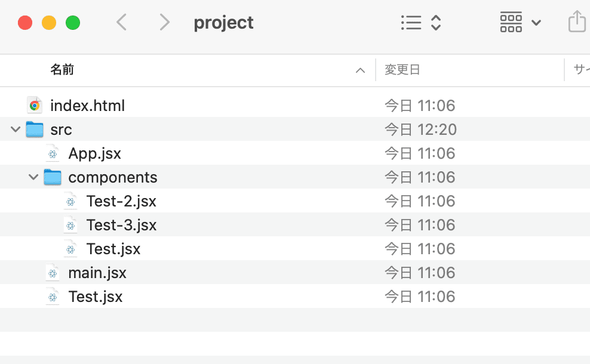The width and height of the screenshot is (590, 364).
Task: Go back with the left arrow
Action: [x=122, y=22]
